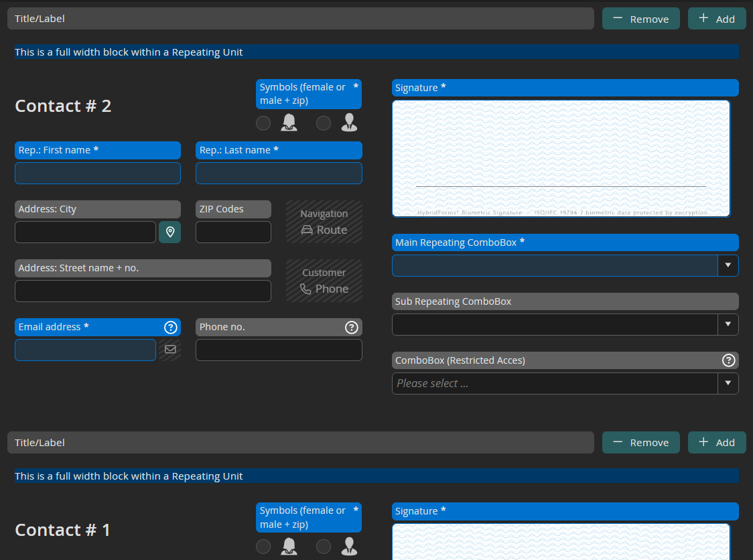Open help icon on Email address label
Viewport: 753px width, 560px height.
tap(171, 327)
